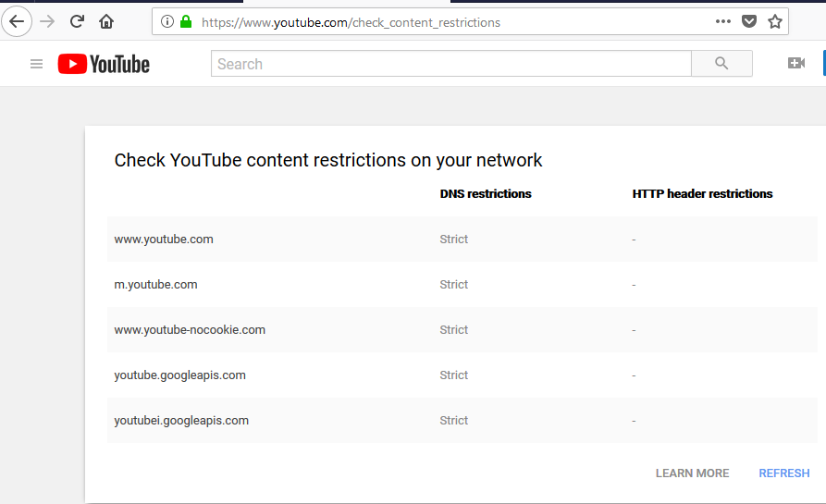Viewport: 826px width, 504px height.
Task: Click the LEARN MORE link
Action: click(692, 473)
